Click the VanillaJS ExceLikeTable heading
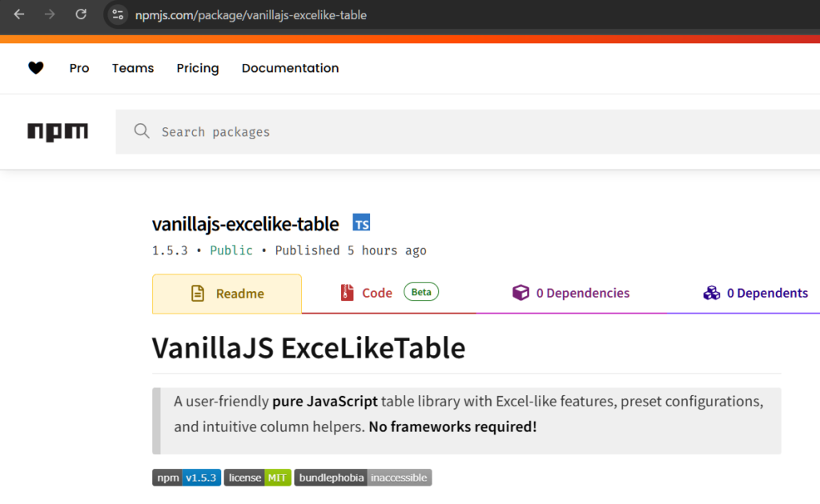The image size is (820, 504). pos(308,348)
